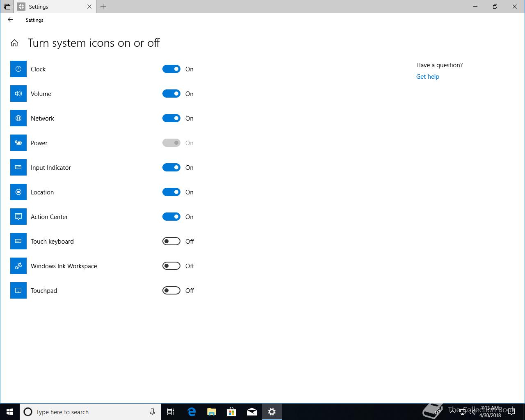Click the Input Indicator keyboard icon tile
The width and height of the screenshot is (525, 420).
pyautogui.click(x=18, y=167)
